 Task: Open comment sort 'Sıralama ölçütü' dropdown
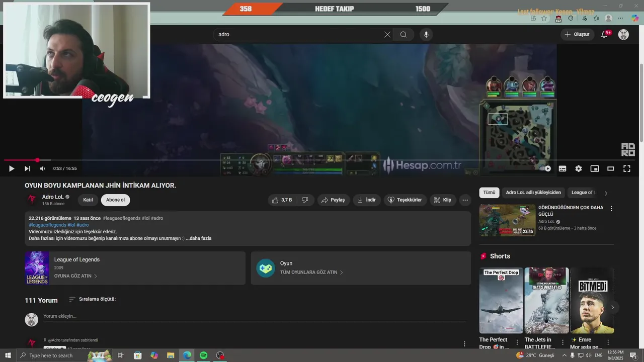93,299
